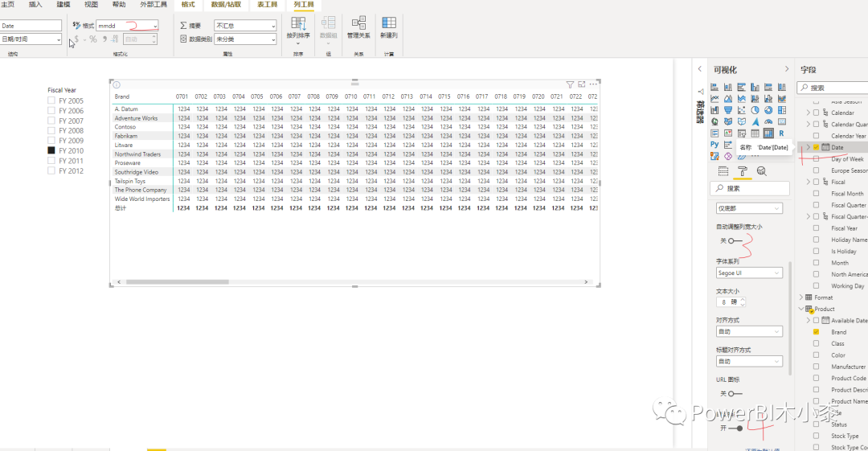Open the 日期/时间 data type dropdown
This screenshot has height=451, width=868.
tap(31, 39)
